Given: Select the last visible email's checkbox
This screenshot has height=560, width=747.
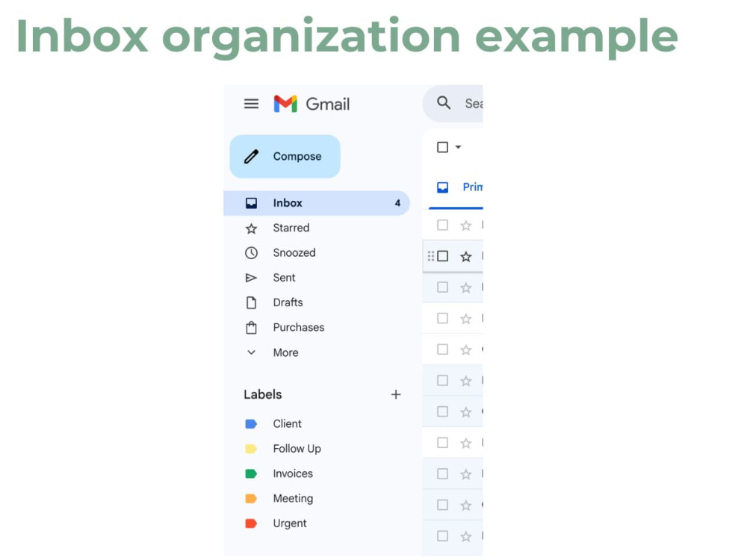Looking at the screenshot, I should [442, 535].
